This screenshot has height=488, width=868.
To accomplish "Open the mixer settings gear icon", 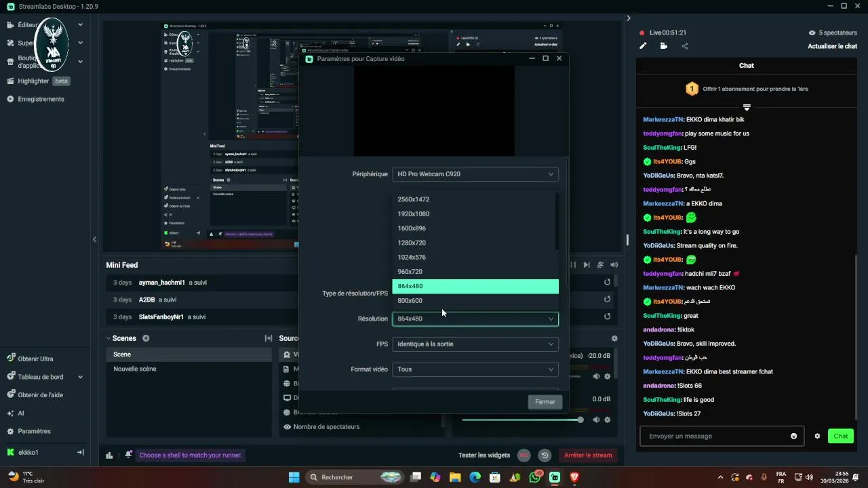I will [x=614, y=338].
